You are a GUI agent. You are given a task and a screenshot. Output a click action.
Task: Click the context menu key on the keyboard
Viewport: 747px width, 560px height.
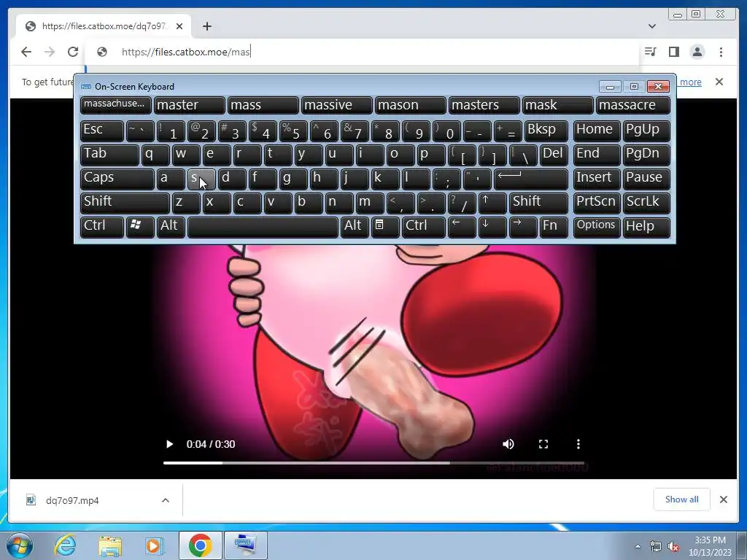pyautogui.click(x=385, y=227)
